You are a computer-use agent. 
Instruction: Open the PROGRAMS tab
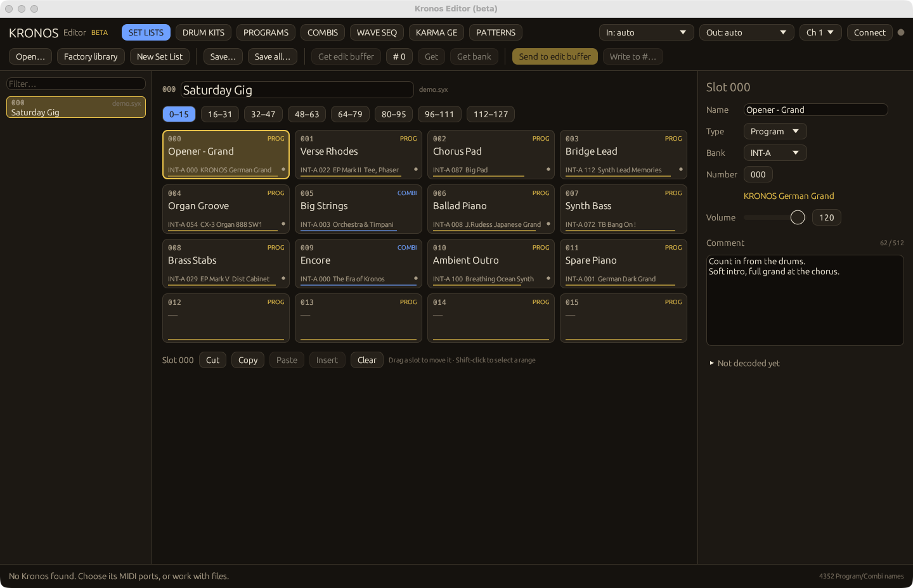point(266,32)
